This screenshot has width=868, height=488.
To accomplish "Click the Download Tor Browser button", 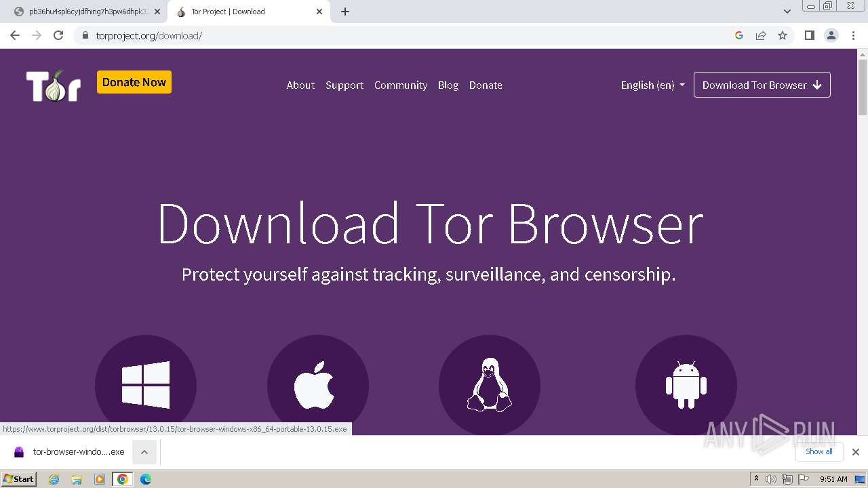I will click(x=762, y=85).
